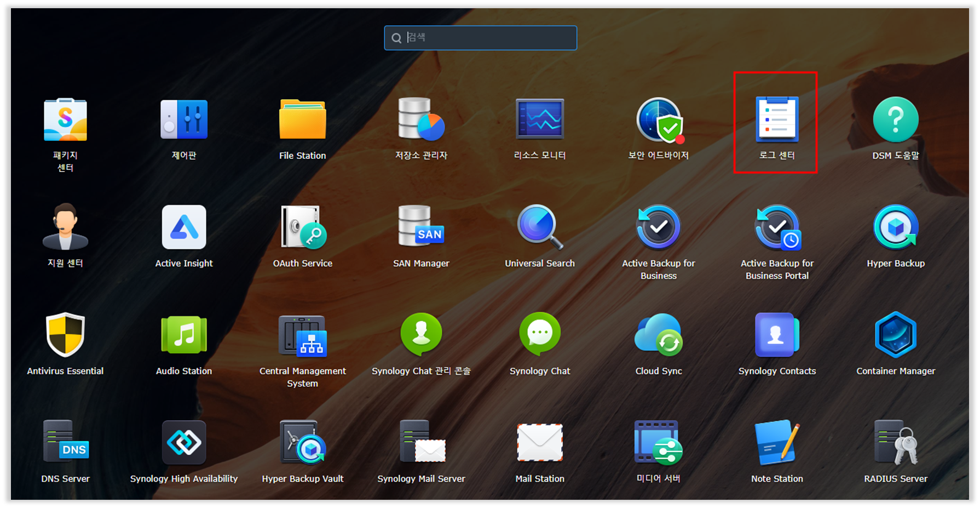Open Antivirus Essential
The width and height of the screenshot is (980, 508).
(65, 335)
